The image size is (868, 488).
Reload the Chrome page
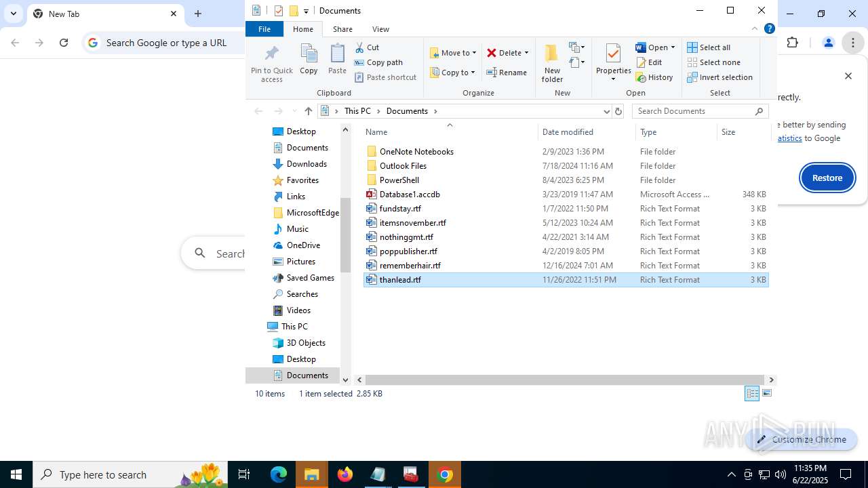point(64,43)
